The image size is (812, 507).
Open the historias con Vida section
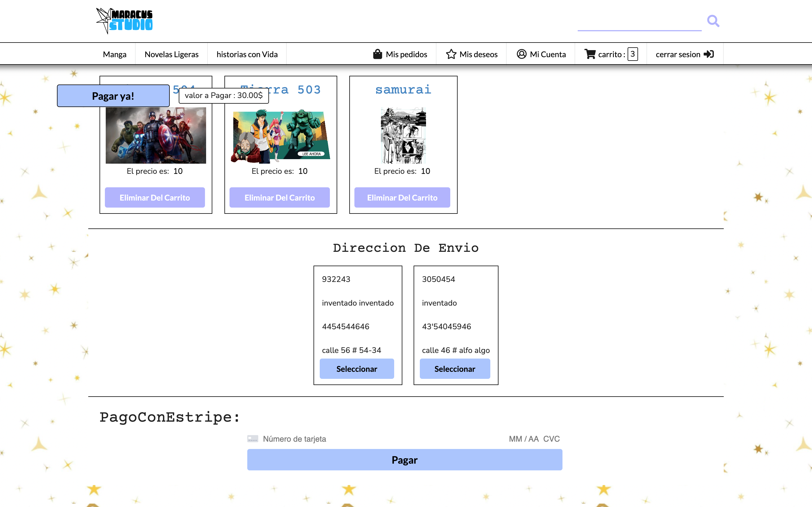tap(247, 54)
